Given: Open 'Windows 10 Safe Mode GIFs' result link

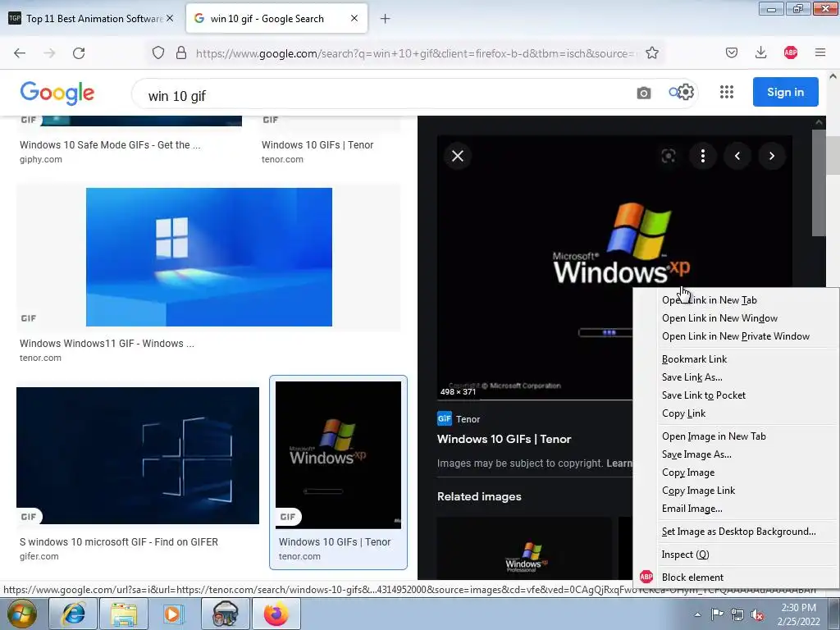Looking at the screenshot, I should click(x=110, y=145).
